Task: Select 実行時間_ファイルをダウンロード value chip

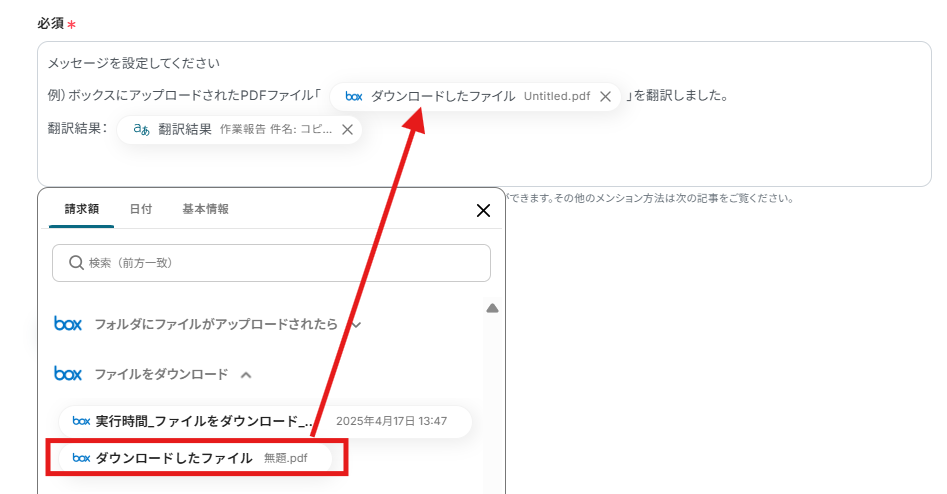Action: point(265,421)
